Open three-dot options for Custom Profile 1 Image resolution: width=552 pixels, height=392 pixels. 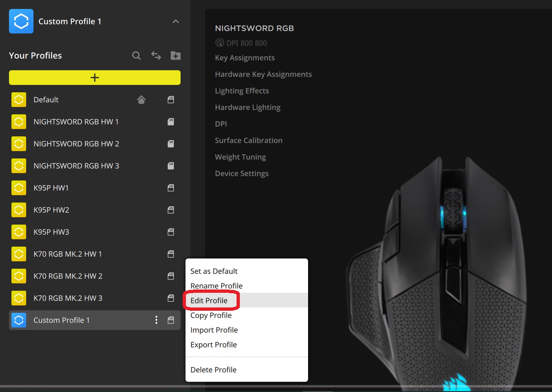[x=156, y=320]
